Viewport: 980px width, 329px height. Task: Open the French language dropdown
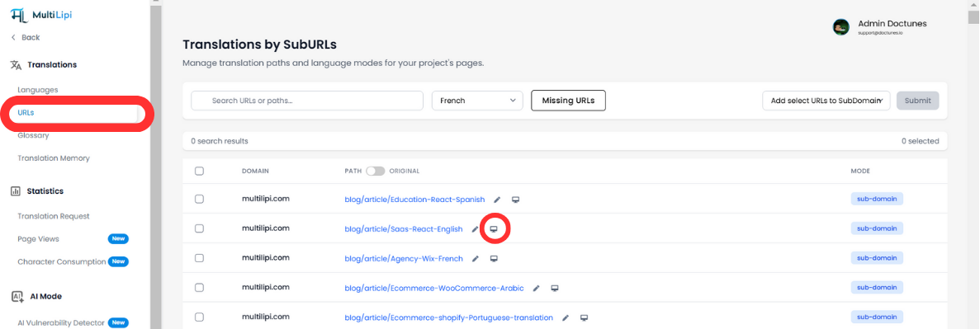477,101
